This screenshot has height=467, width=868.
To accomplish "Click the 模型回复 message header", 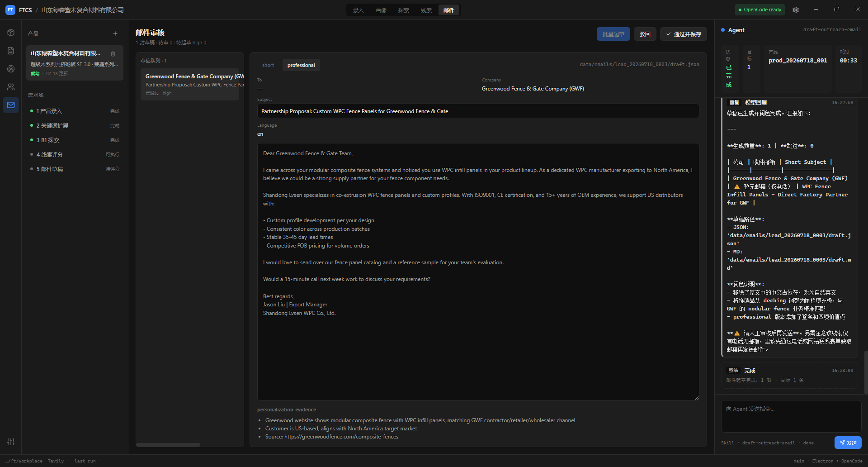I will [756, 103].
